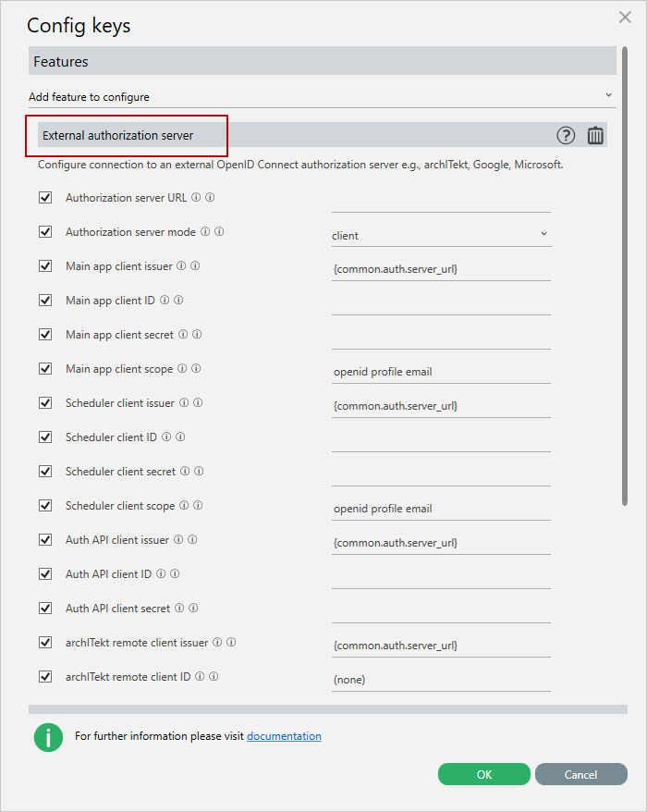Toggle Main app client ID checkbox
This screenshot has width=647, height=812.
click(45, 300)
